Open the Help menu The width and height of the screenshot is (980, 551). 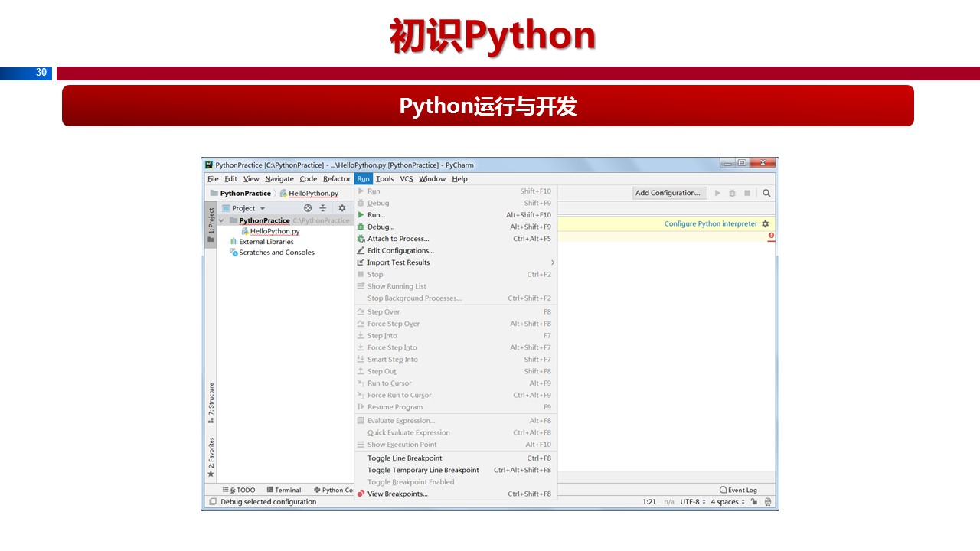459,179
